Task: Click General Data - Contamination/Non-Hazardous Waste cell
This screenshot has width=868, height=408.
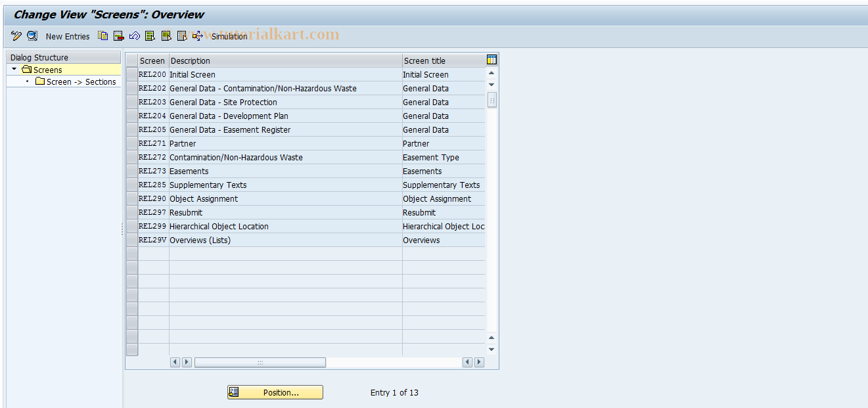Action: [x=285, y=88]
